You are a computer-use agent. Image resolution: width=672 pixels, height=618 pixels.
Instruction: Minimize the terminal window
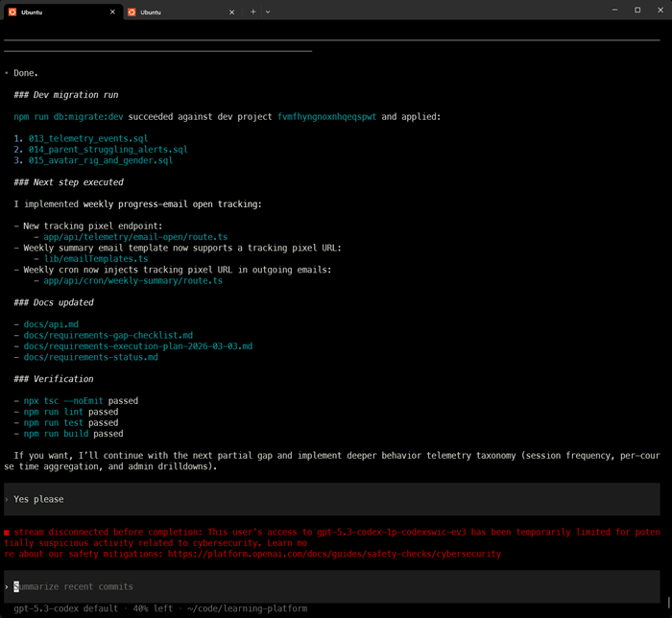pyautogui.click(x=614, y=10)
